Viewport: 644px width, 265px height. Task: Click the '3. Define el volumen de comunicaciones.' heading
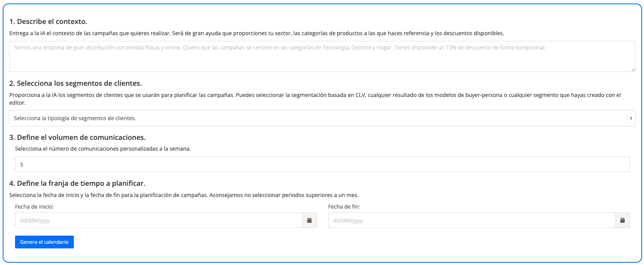[x=77, y=138]
